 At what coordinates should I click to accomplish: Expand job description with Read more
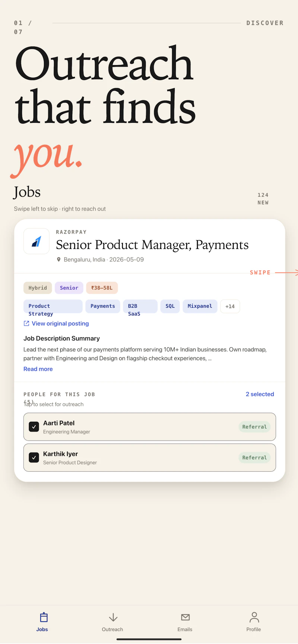[38, 369]
